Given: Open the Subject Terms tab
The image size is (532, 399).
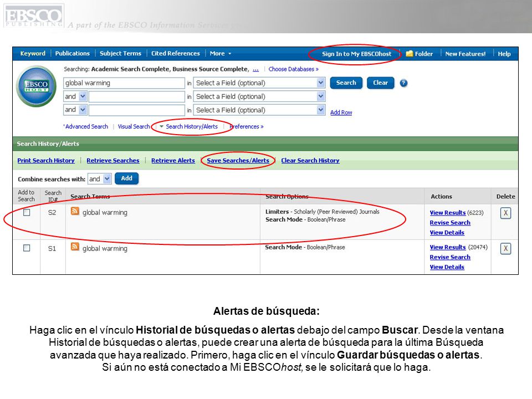Looking at the screenshot, I should (120, 54).
